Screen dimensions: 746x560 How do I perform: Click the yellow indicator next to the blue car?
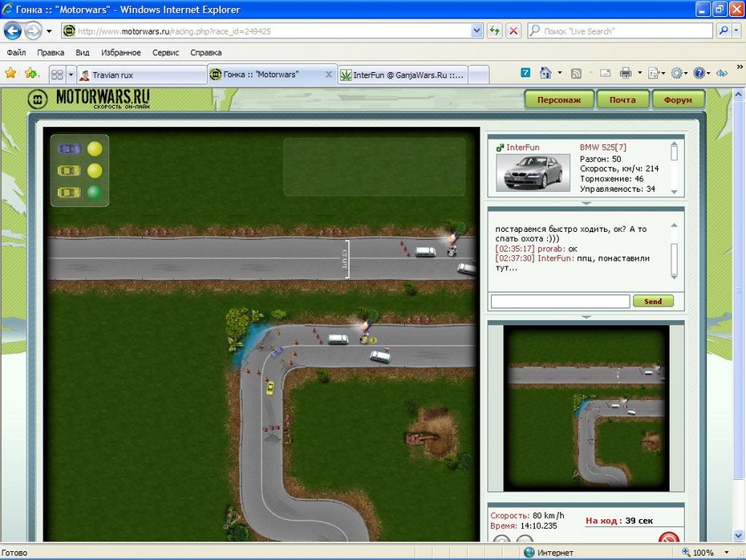(95, 148)
